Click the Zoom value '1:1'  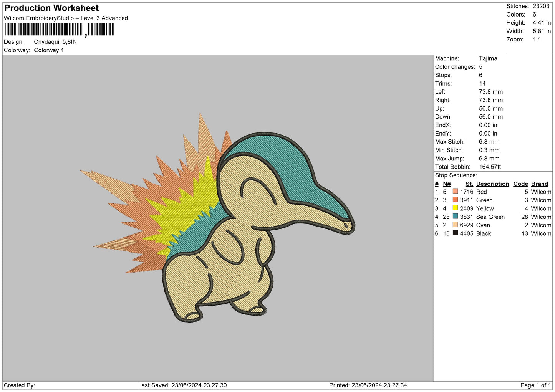537,40
